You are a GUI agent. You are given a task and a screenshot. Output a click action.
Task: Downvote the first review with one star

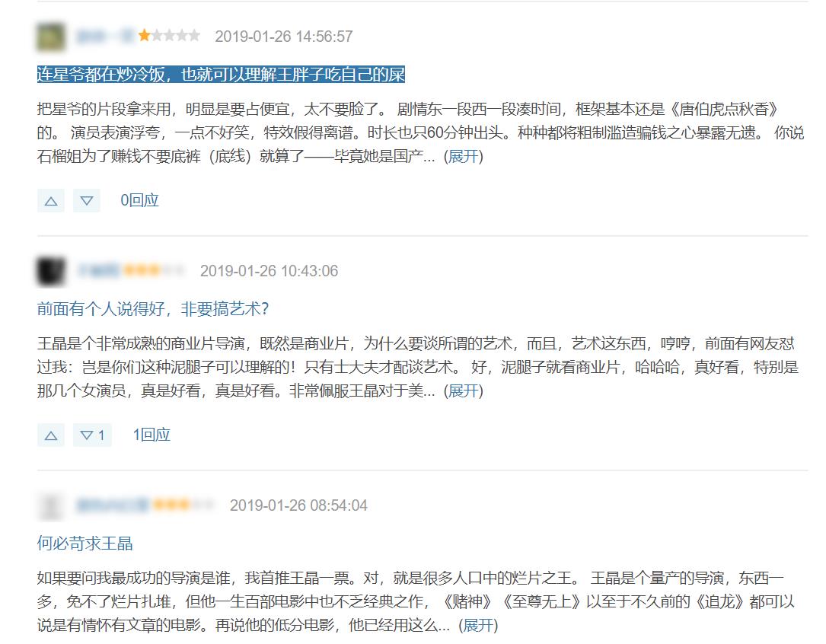click(87, 201)
